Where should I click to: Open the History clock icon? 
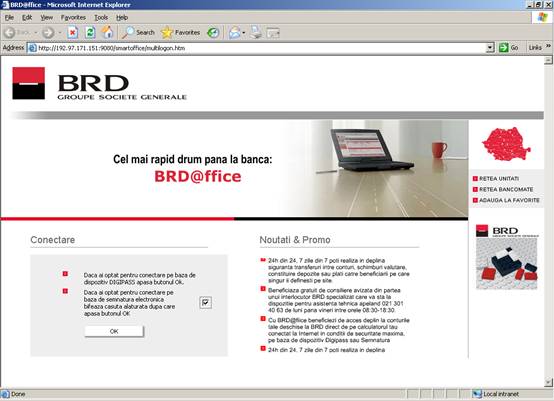(x=213, y=33)
